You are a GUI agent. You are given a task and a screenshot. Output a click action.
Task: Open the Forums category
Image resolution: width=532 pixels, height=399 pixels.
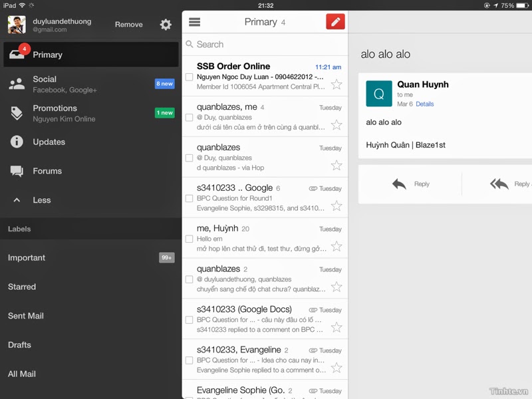point(91,171)
